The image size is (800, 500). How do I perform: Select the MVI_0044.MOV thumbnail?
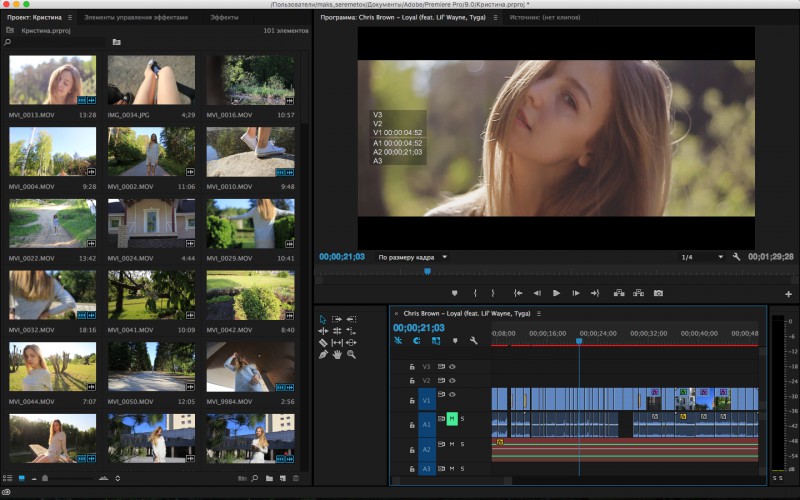pyautogui.click(x=53, y=366)
